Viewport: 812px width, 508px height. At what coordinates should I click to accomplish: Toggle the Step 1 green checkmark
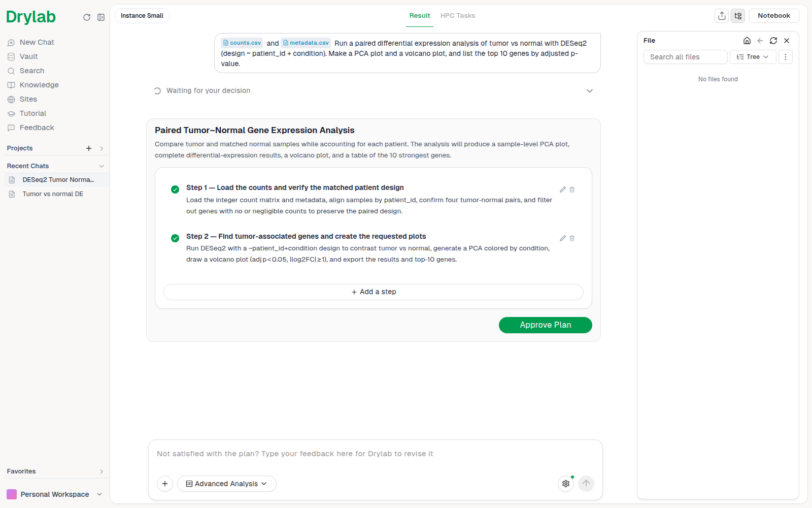(x=175, y=189)
